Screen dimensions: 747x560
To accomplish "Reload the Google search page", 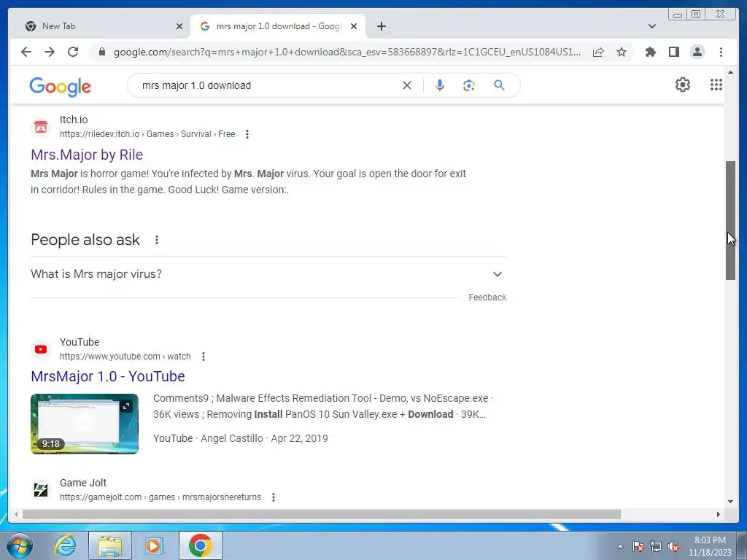I will pos(73,52).
